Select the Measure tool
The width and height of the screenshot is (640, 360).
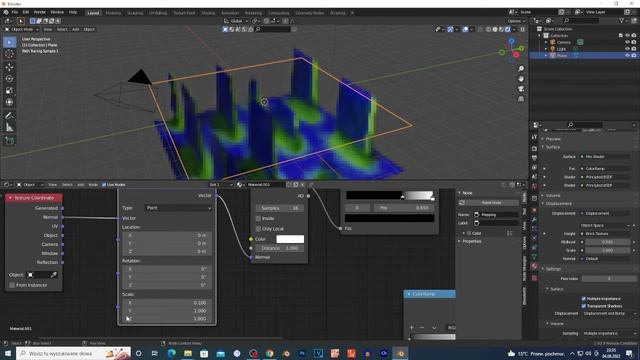pyautogui.click(x=9, y=128)
